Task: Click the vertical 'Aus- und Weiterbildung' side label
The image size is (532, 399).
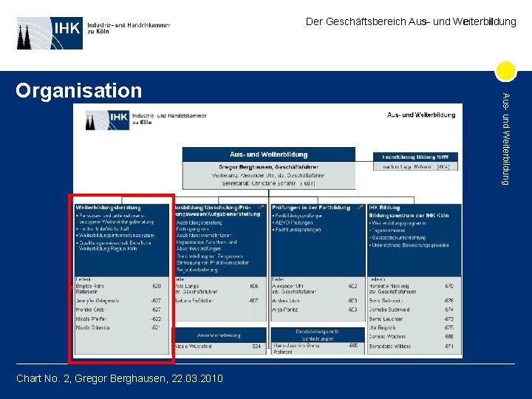Action: (x=506, y=139)
